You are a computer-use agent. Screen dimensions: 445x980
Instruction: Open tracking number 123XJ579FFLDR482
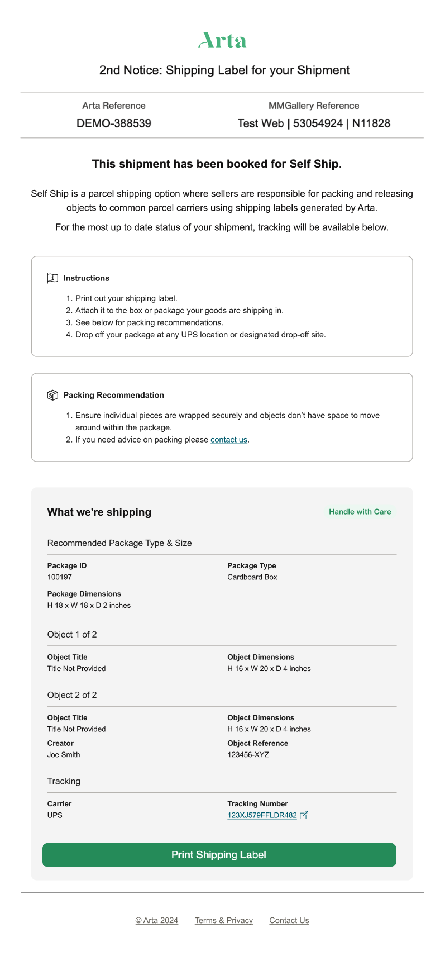262,815
